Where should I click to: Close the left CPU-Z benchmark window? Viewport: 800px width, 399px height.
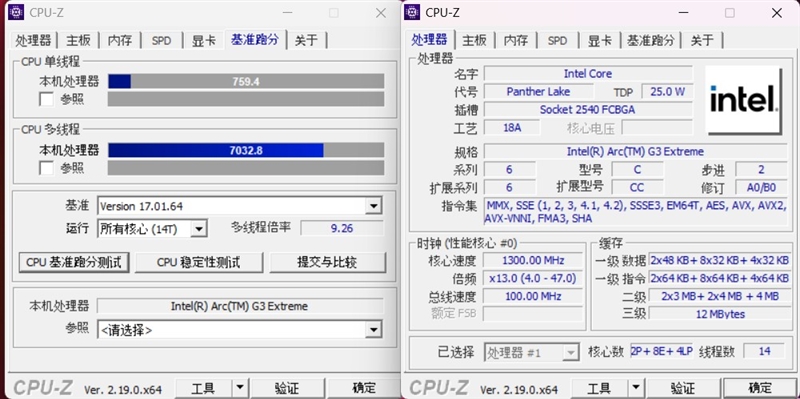(381, 13)
